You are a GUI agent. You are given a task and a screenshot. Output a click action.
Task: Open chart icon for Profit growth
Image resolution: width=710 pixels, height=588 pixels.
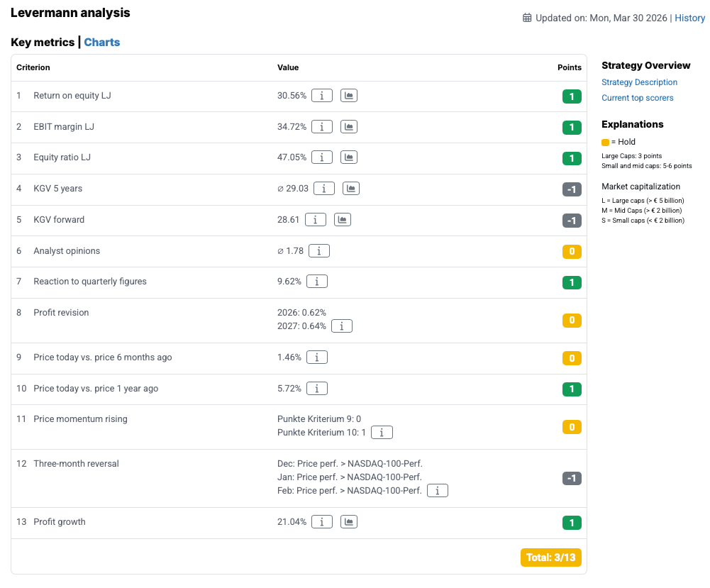(x=348, y=522)
